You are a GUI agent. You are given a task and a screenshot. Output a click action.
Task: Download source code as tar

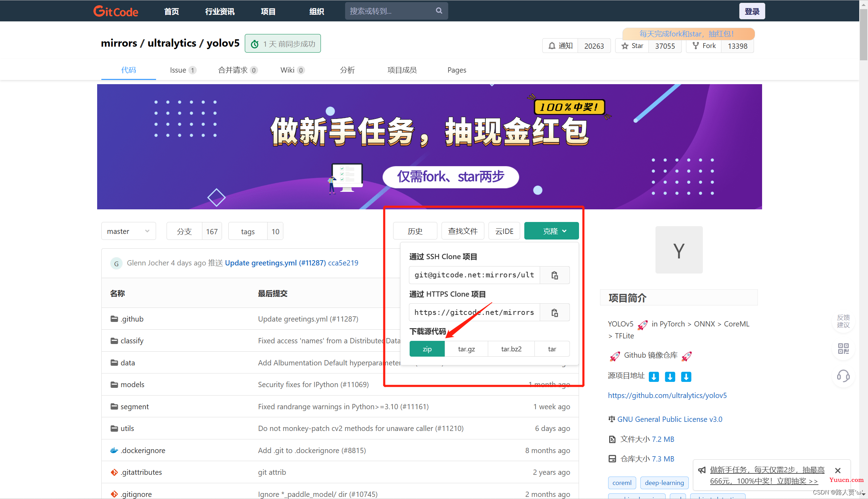tap(552, 349)
